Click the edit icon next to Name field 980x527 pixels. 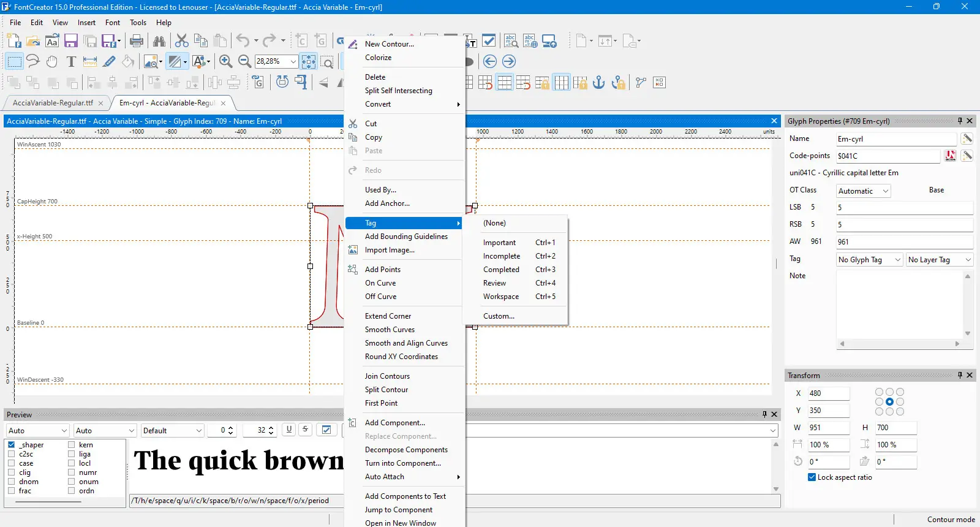pyautogui.click(x=967, y=138)
